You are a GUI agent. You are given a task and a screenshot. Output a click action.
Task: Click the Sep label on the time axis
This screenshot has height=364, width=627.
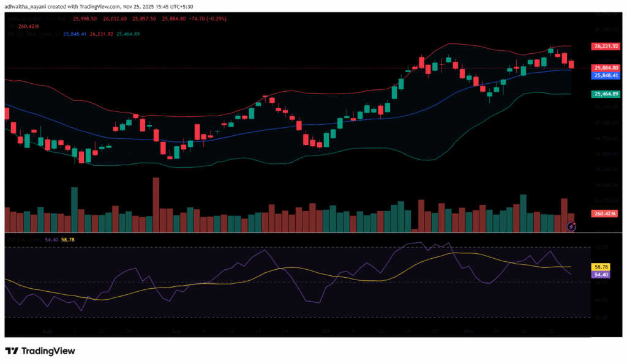176,330
